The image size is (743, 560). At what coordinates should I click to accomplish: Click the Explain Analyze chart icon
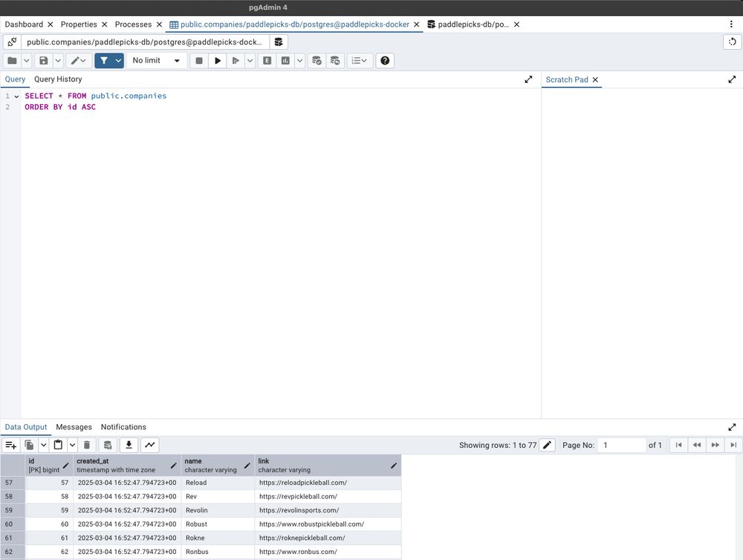(x=285, y=61)
